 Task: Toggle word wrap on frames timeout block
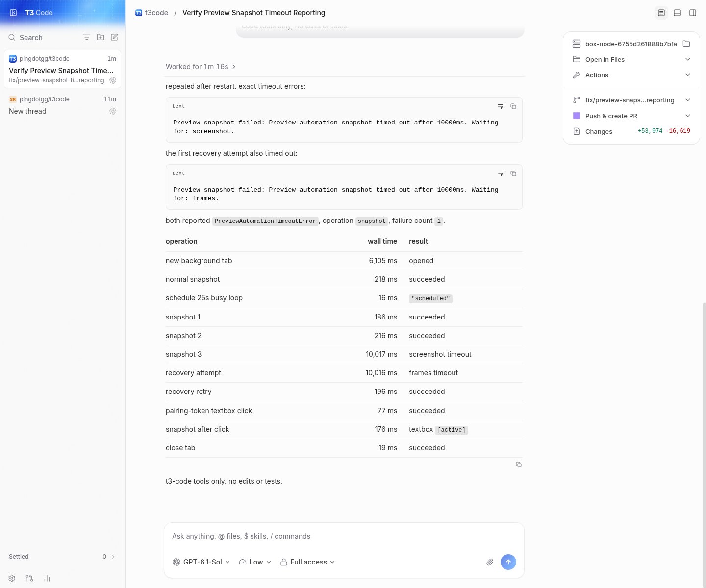pyautogui.click(x=501, y=173)
